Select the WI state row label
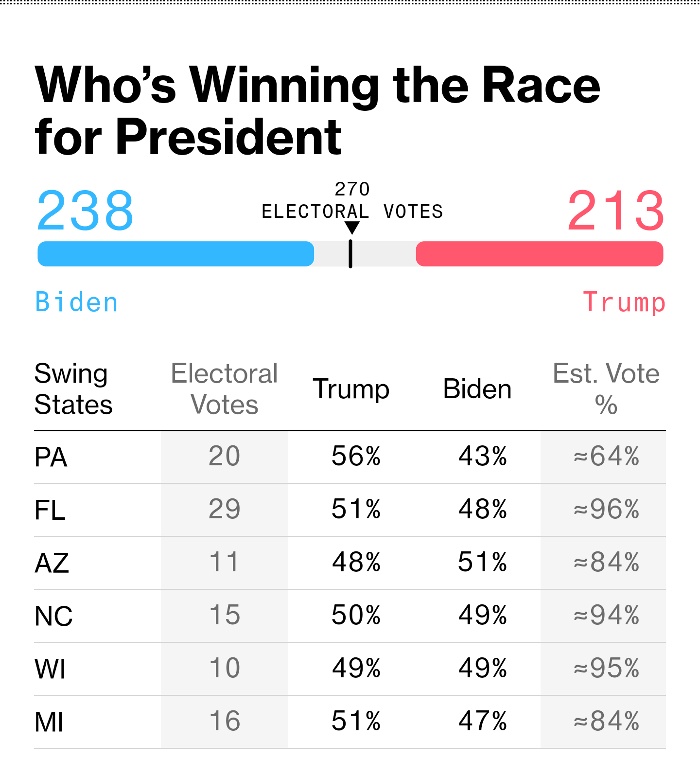The height and width of the screenshot is (776, 700). coord(50,669)
